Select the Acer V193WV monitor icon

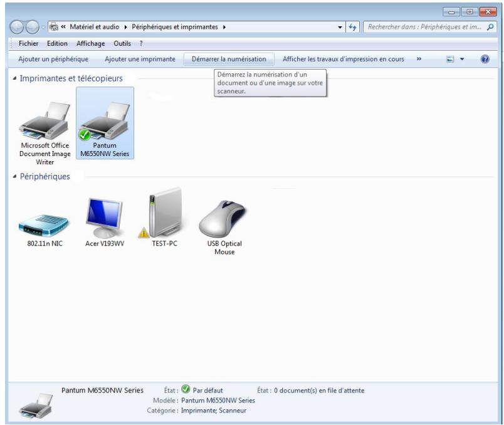(105, 217)
